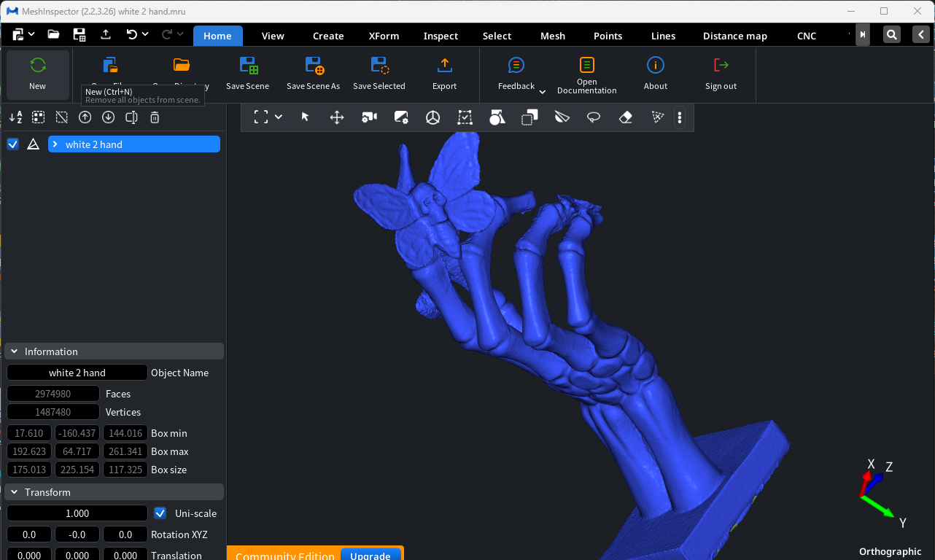This screenshot has width=935, height=560.
Task: Switch to the Inspect ribbon tab
Action: [x=441, y=35]
